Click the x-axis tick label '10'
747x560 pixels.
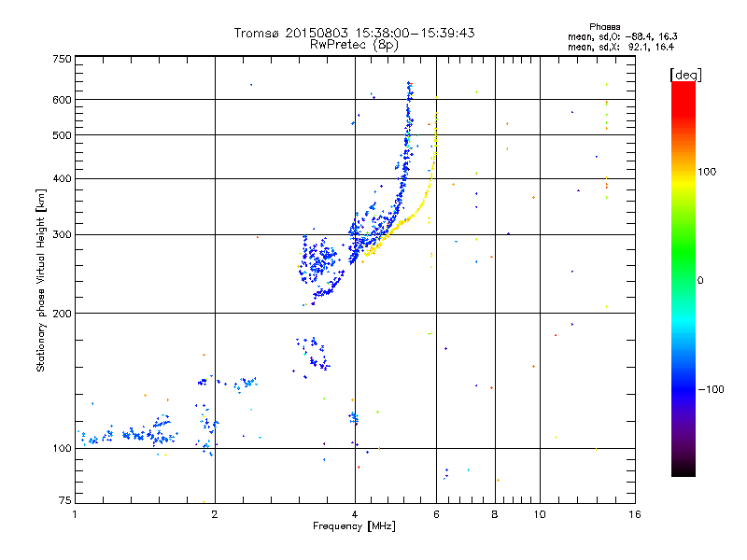tap(540, 514)
